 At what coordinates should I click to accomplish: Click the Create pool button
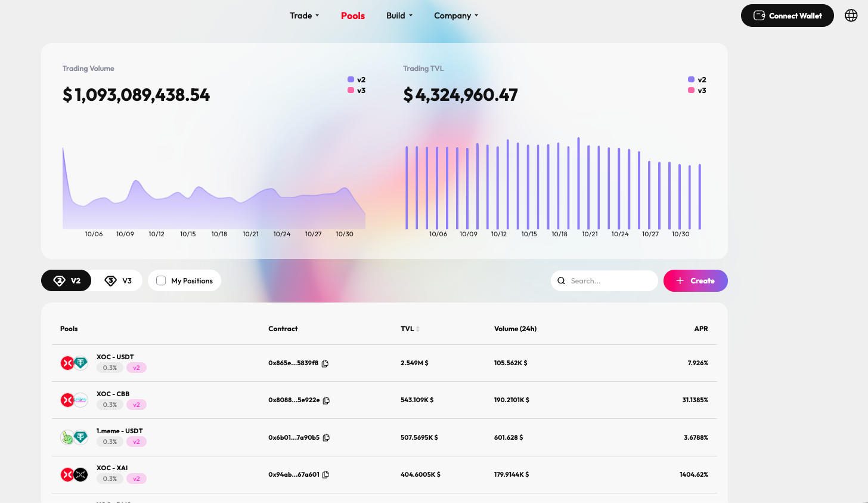(695, 280)
